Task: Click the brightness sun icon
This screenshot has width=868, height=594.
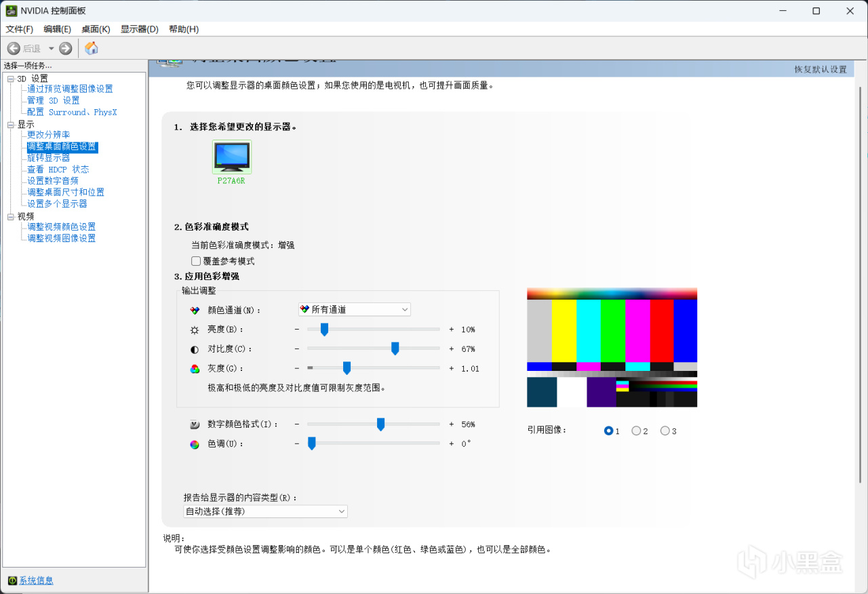Action: pos(195,330)
